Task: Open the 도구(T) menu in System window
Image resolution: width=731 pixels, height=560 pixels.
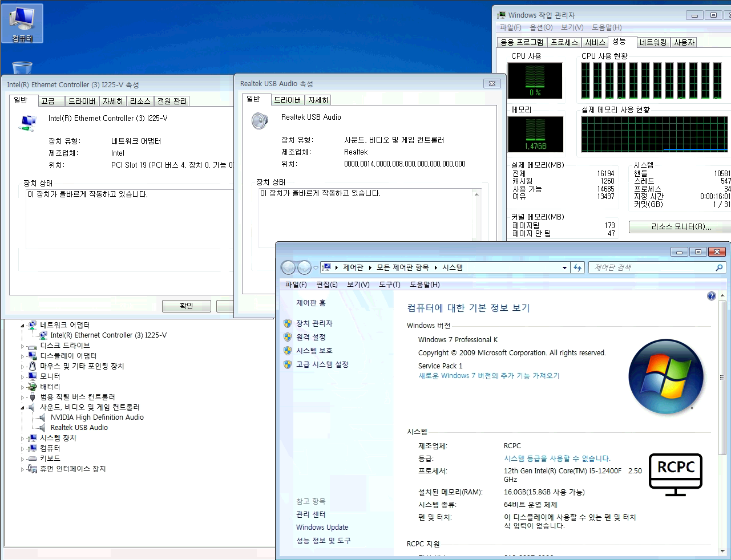Action: 390,285
